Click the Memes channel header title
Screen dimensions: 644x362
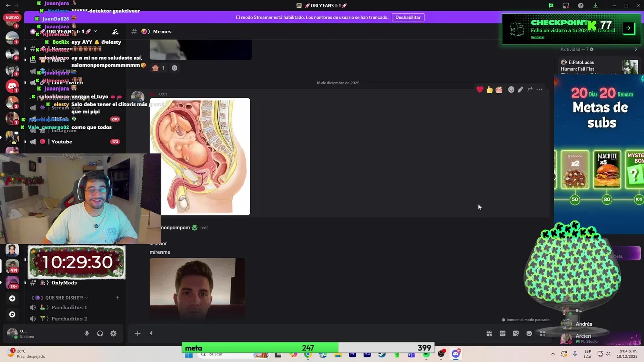(x=162, y=31)
